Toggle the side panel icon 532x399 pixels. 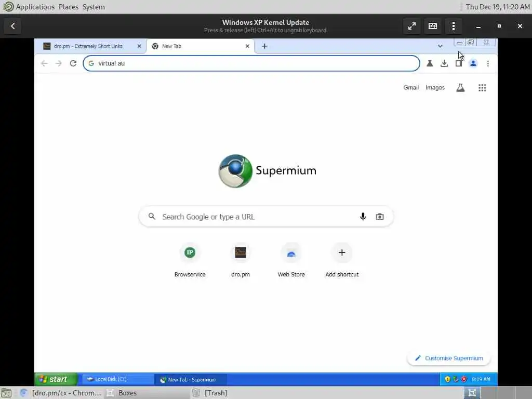click(458, 63)
